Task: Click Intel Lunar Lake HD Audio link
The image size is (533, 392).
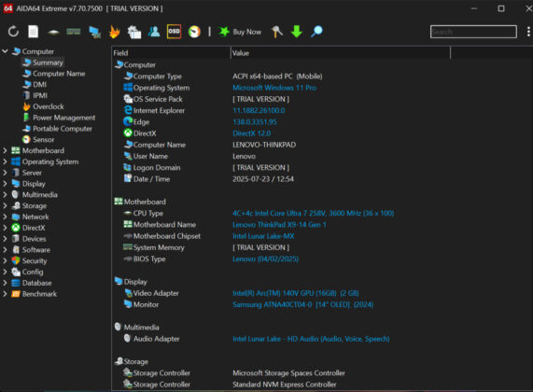Action: pos(311,339)
